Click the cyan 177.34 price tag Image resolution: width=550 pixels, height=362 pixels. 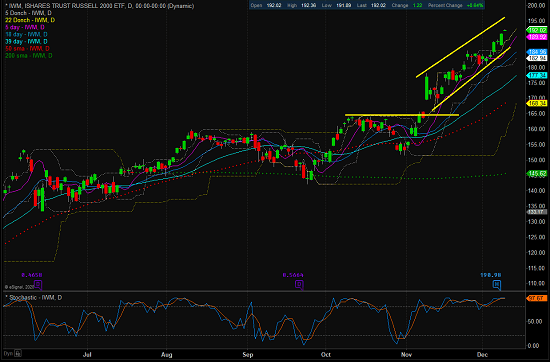(537, 75)
